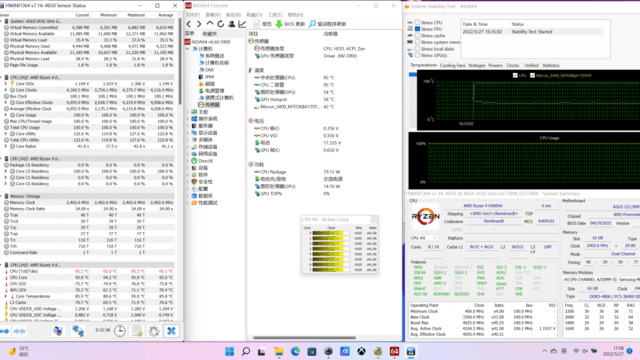Go forward in AIDA64 navigation toolbar

click(x=199, y=24)
